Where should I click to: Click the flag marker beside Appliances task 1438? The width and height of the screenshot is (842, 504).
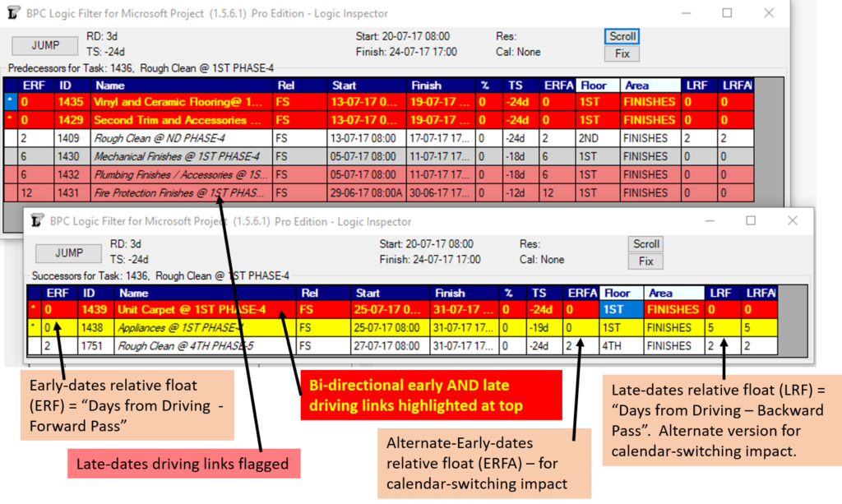point(33,327)
